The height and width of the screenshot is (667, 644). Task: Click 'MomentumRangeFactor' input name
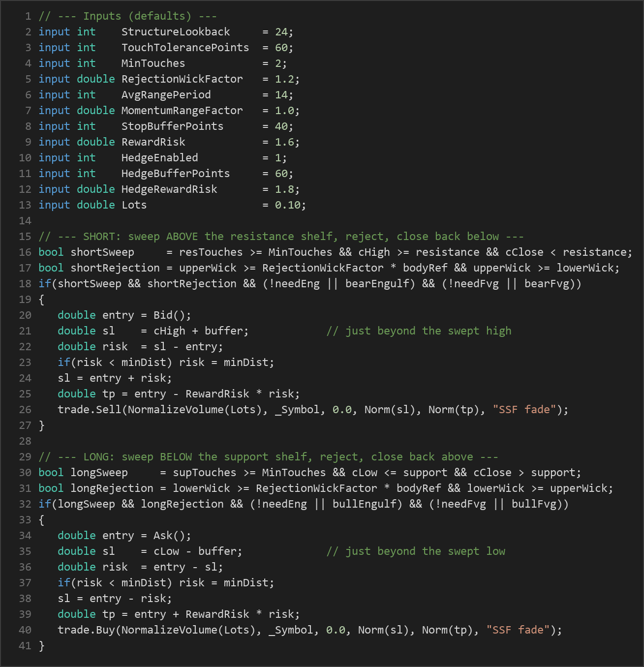click(182, 111)
